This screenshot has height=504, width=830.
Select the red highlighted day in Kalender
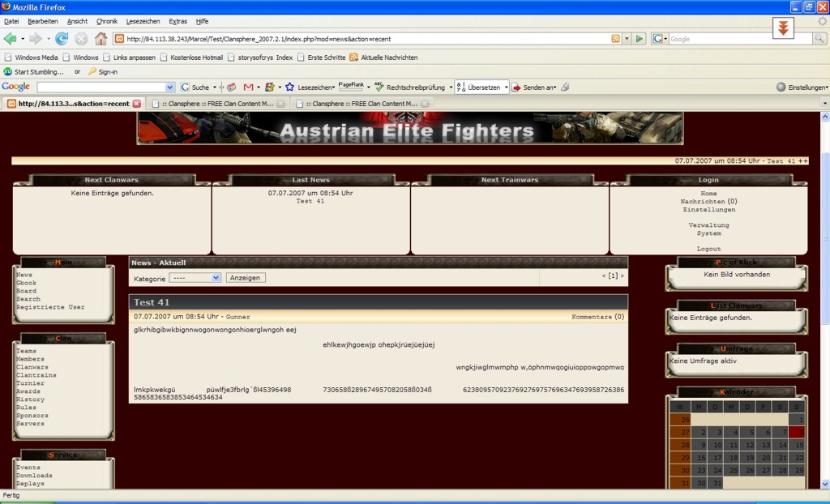[x=797, y=433]
